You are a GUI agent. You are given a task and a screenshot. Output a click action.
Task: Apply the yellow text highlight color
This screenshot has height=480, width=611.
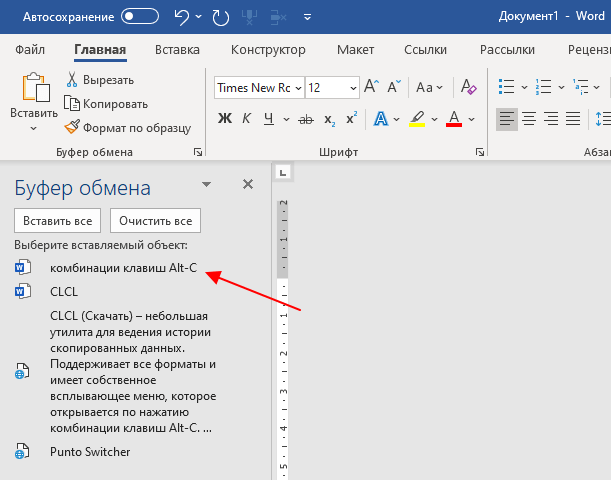pyautogui.click(x=417, y=118)
